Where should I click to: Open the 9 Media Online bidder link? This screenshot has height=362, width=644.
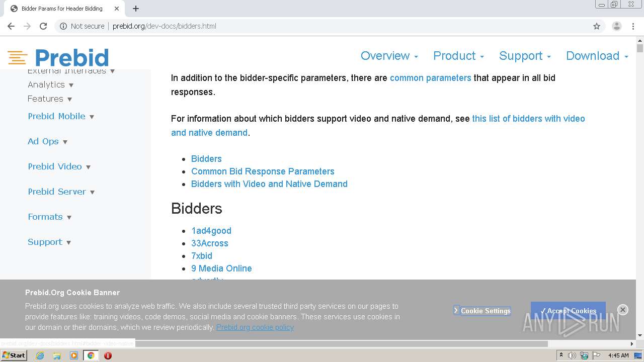tap(221, 268)
